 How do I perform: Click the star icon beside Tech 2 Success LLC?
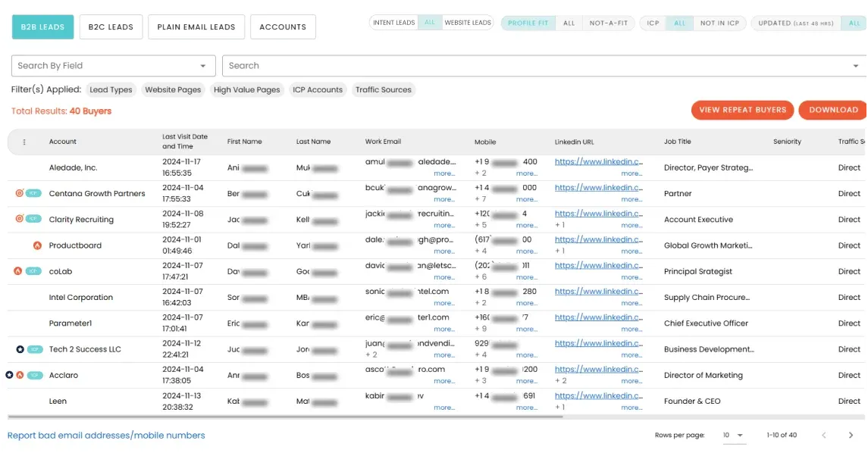tap(20, 349)
